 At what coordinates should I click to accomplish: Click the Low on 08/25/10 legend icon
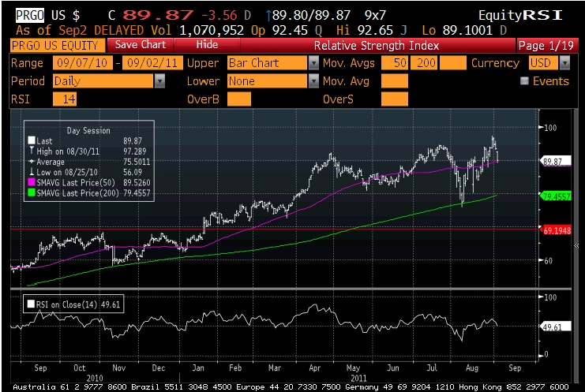click(x=32, y=171)
